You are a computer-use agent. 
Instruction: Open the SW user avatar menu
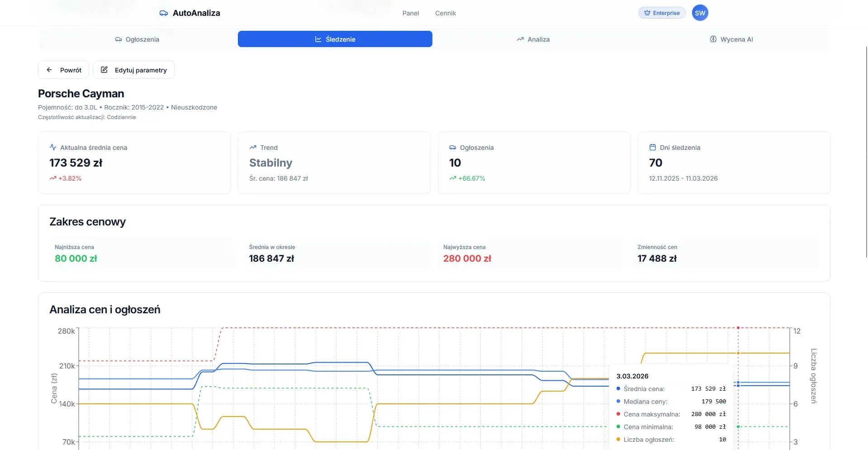pos(700,13)
